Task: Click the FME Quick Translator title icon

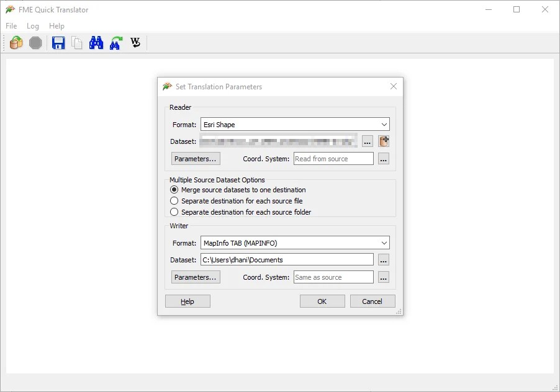Action: pyautogui.click(x=10, y=10)
